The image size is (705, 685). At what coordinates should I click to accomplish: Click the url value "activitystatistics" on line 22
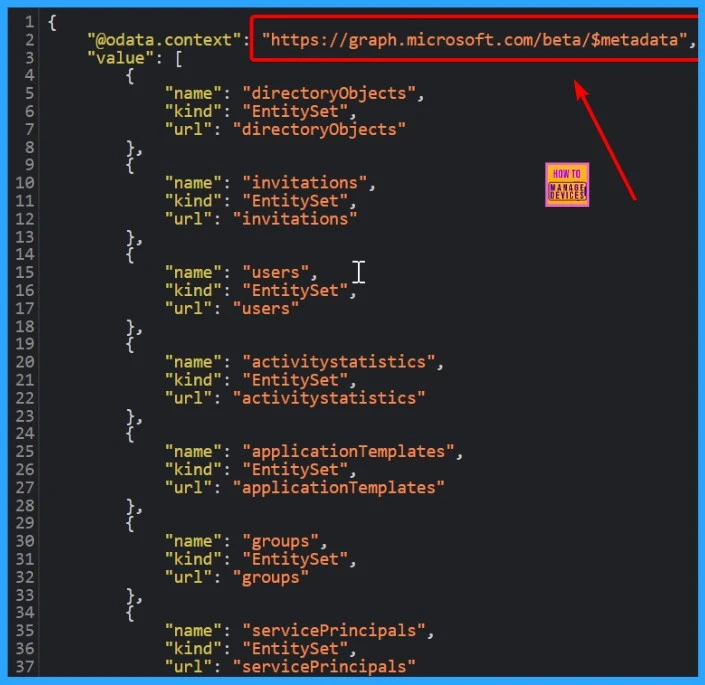pyautogui.click(x=329, y=398)
